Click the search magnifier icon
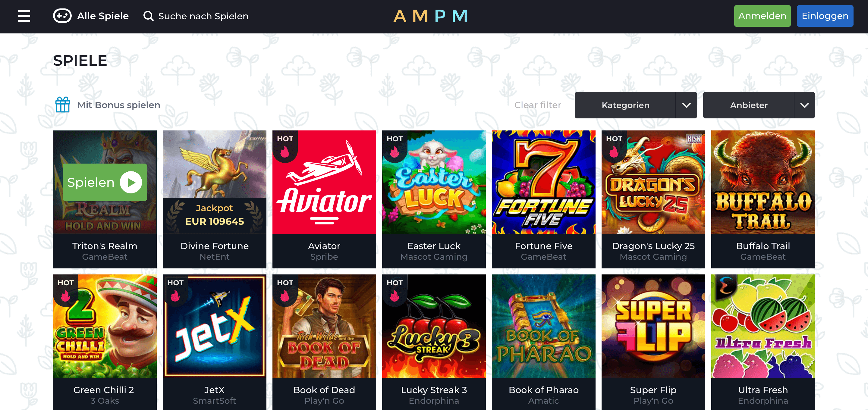 pos(148,16)
